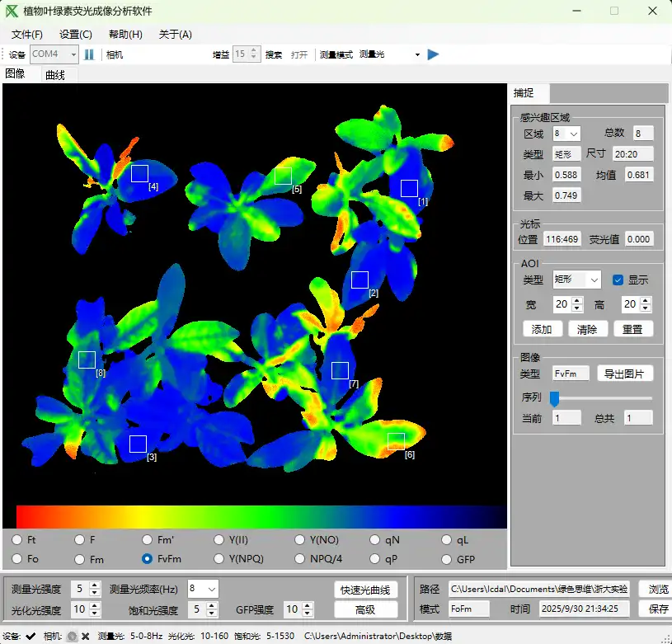
Task: Toggle the 显示 checkbox in AOI section
Action: tap(617, 280)
